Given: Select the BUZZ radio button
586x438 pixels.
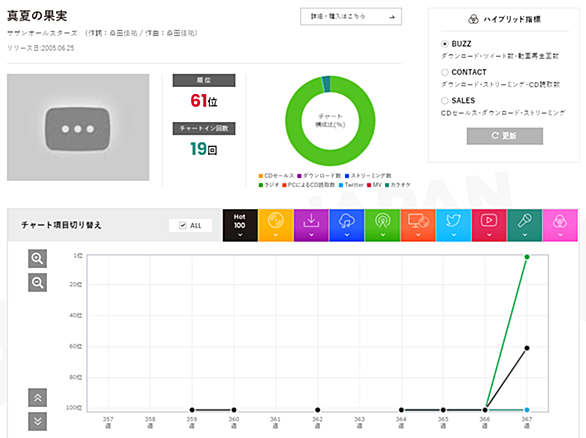Looking at the screenshot, I should pos(444,44).
